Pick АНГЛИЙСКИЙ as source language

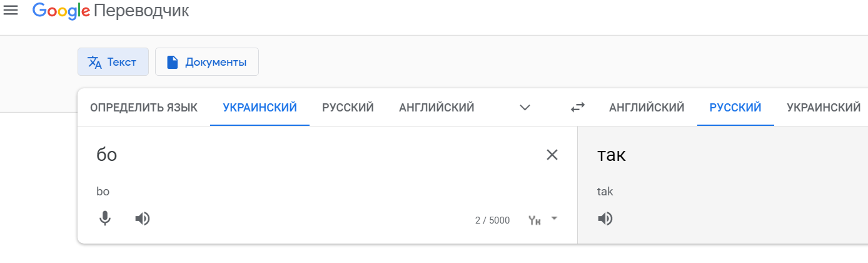(x=437, y=108)
